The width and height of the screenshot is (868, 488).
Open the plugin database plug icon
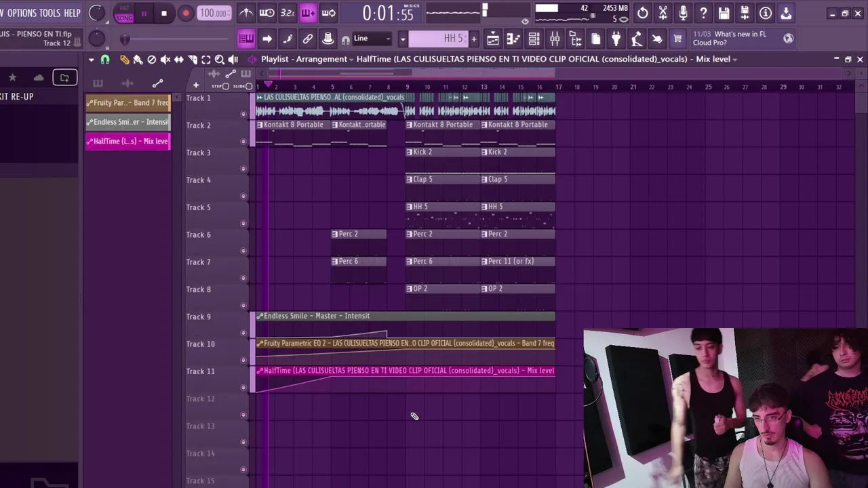click(616, 39)
